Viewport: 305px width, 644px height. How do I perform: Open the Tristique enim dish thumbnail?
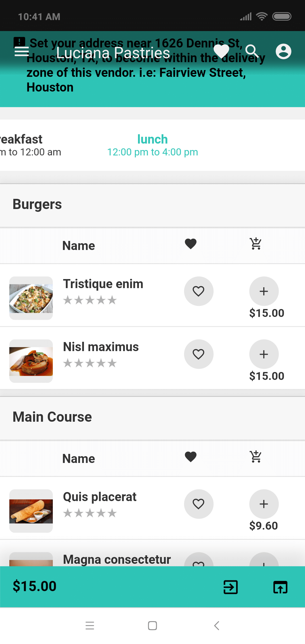[x=31, y=298]
